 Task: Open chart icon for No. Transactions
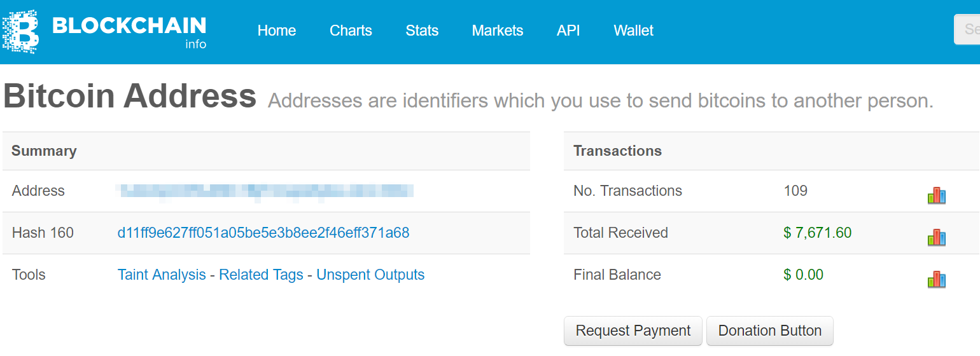936,195
